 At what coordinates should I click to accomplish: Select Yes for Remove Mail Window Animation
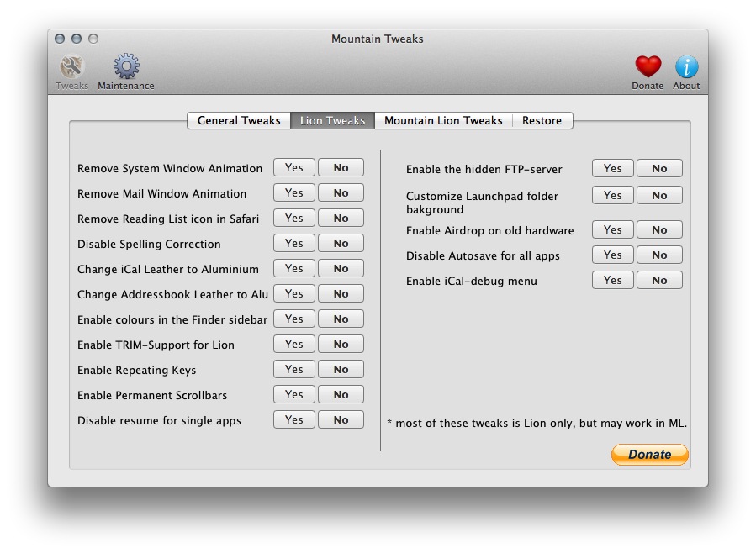tap(294, 192)
